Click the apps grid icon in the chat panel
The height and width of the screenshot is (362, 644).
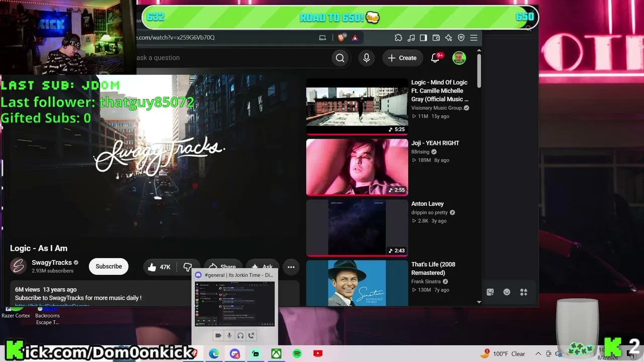524,292
